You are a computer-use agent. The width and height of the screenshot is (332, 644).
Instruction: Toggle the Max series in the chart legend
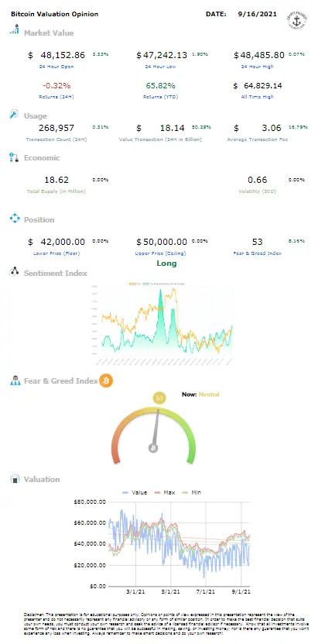[165, 492]
